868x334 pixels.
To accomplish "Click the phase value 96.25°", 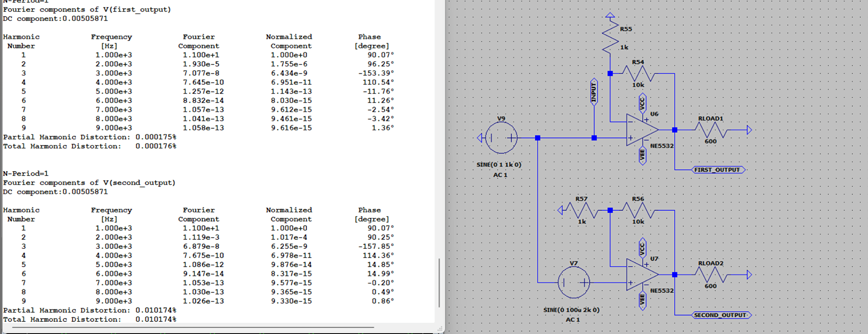I will point(381,64).
